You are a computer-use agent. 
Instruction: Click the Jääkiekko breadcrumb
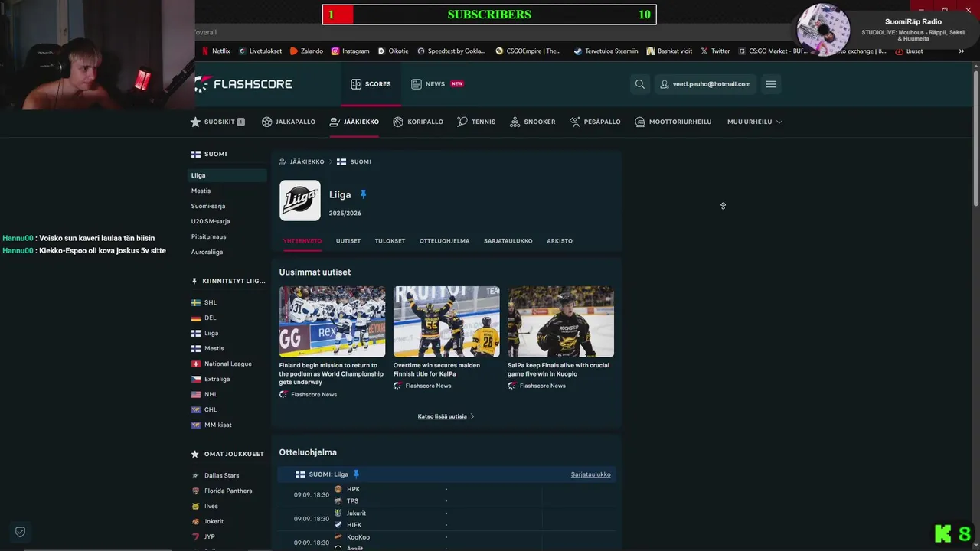(307, 161)
